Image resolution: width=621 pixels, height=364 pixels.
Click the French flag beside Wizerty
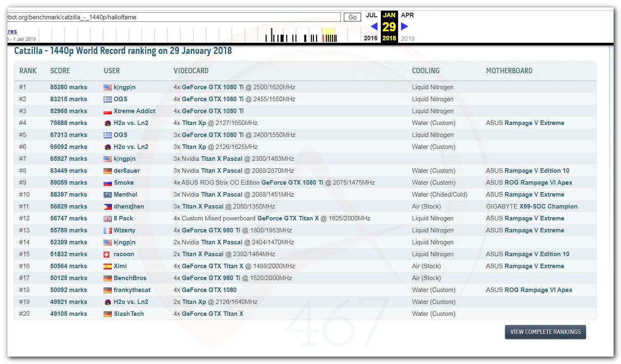click(x=108, y=231)
